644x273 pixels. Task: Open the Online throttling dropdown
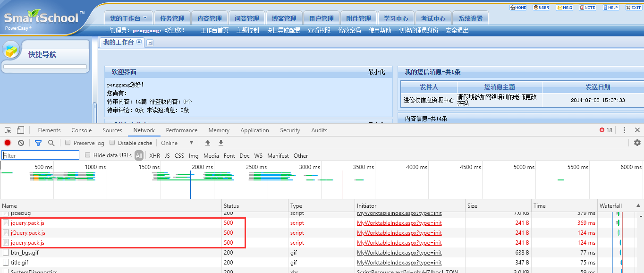point(177,143)
